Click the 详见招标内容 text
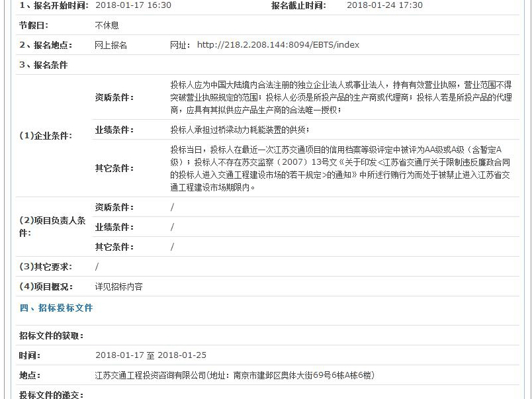532x399 pixels. [x=119, y=287]
